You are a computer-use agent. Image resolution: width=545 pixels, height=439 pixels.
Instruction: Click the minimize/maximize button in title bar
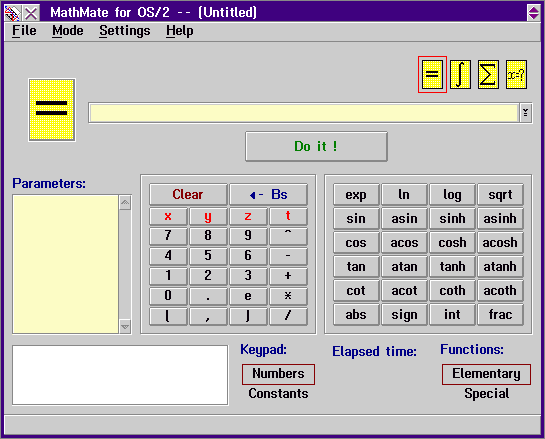(534, 13)
